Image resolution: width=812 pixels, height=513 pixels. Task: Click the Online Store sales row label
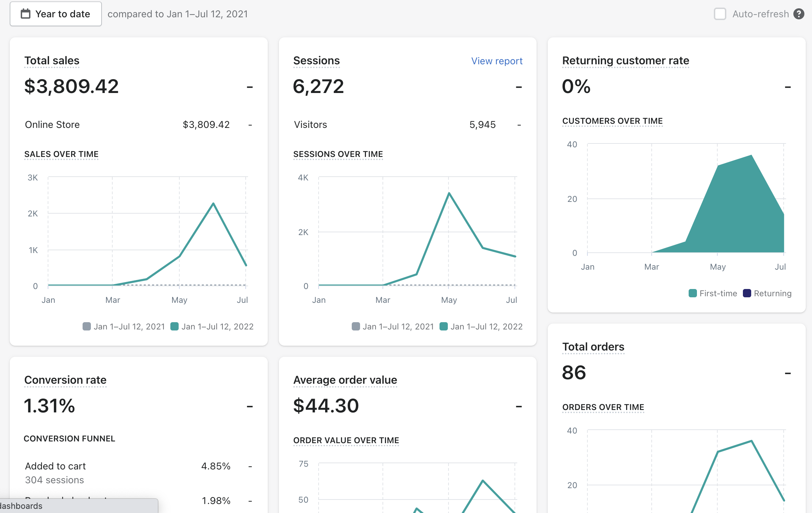(x=52, y=124)
